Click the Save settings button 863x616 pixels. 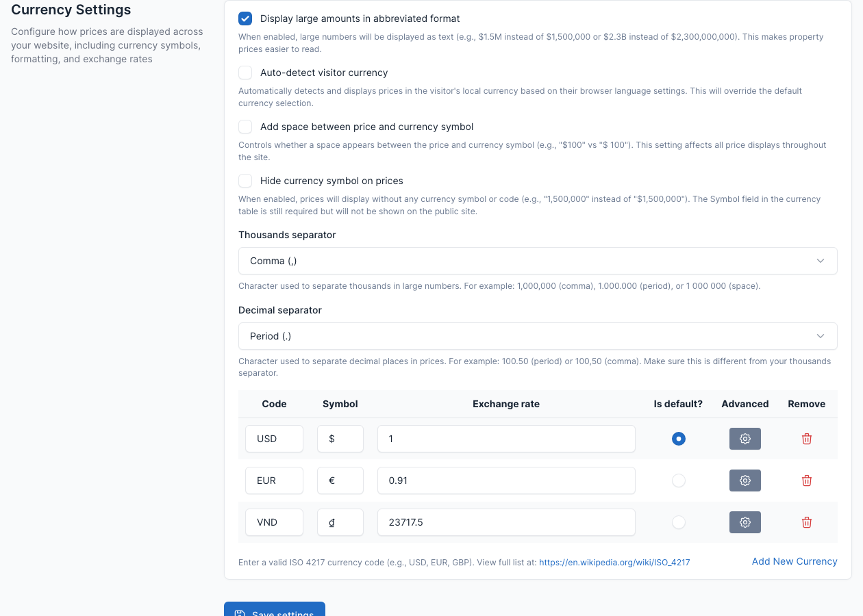[275, 609]
